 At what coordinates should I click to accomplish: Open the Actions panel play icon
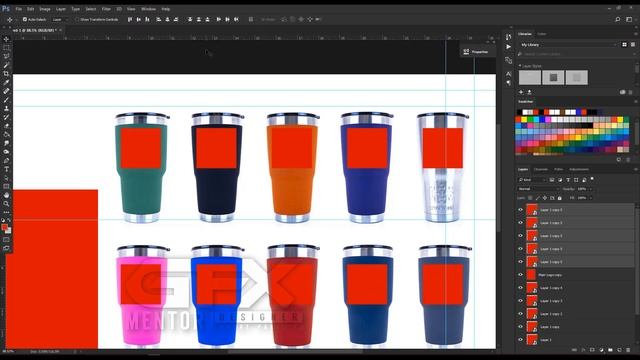tap(508, 47)
